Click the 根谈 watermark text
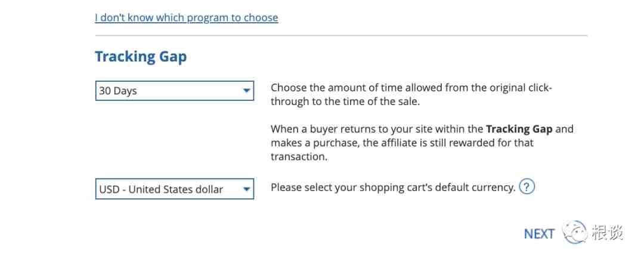 pyautogui.click(x=608, y=232)
